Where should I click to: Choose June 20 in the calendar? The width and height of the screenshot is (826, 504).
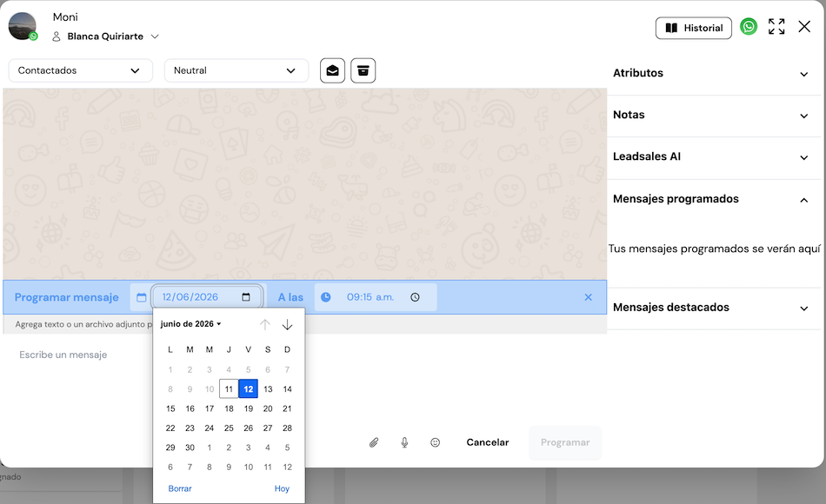pos(268,408)
